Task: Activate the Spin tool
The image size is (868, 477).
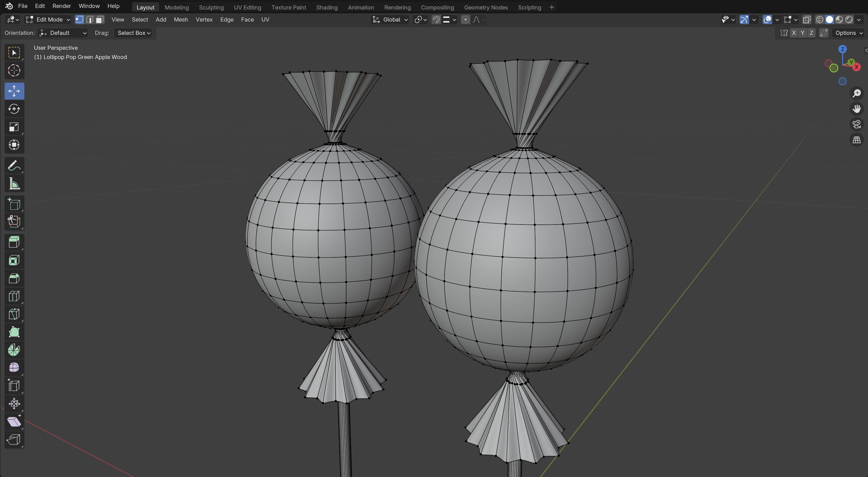Action: pos(14,350)
